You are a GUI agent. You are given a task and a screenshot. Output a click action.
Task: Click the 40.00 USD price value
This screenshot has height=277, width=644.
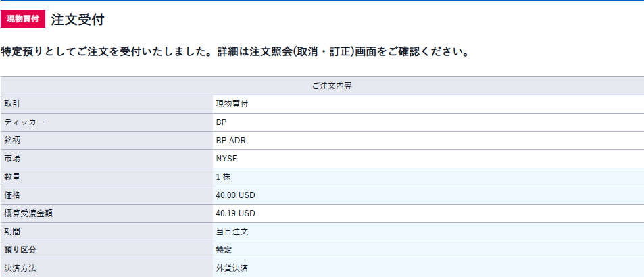pyautogui.click(x=235, y=195)
